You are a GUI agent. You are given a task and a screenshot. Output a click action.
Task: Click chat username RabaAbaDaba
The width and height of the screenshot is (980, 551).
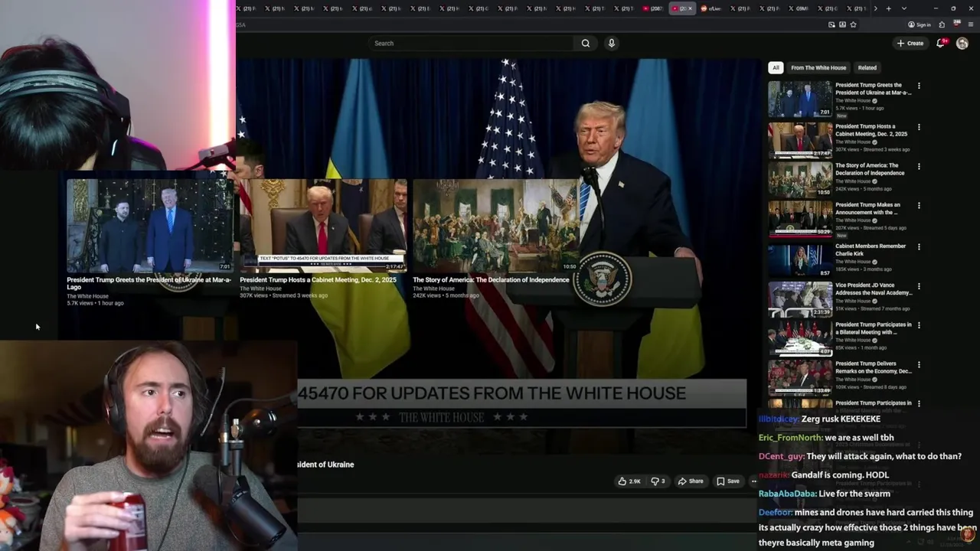tap(786, 494)
